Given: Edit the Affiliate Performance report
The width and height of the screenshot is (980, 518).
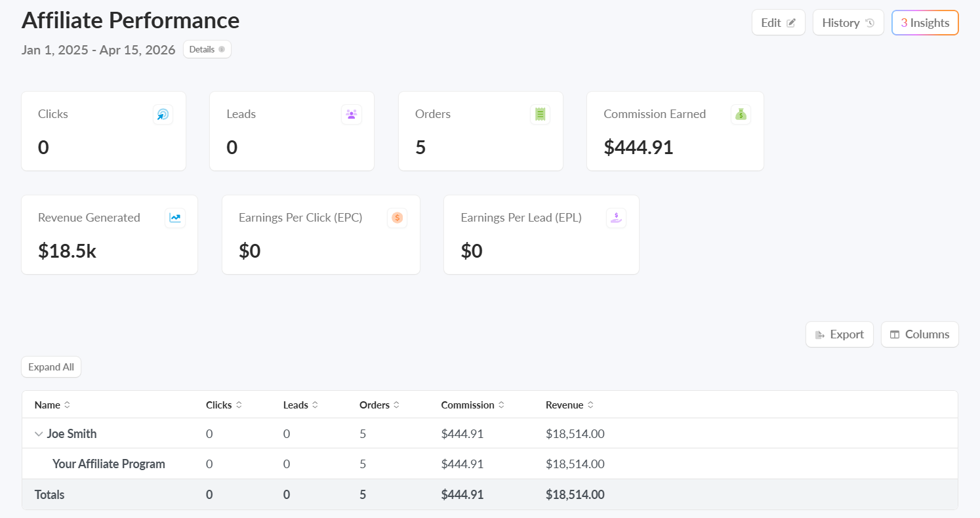Looking at the screenshot, I should point(778,23).
